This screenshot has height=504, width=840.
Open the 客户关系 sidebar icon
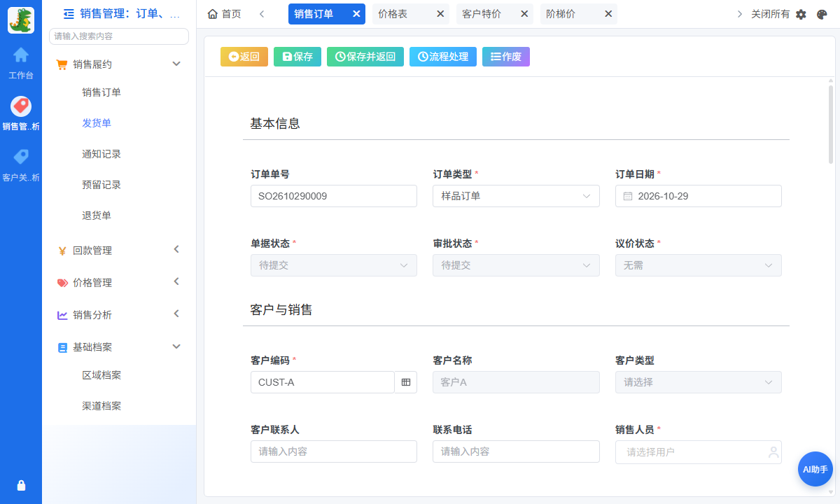(x=21, y=157)
